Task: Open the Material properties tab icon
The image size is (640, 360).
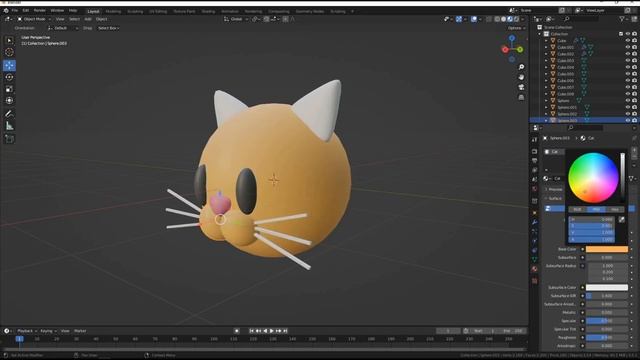Action: tap(535, 269)
